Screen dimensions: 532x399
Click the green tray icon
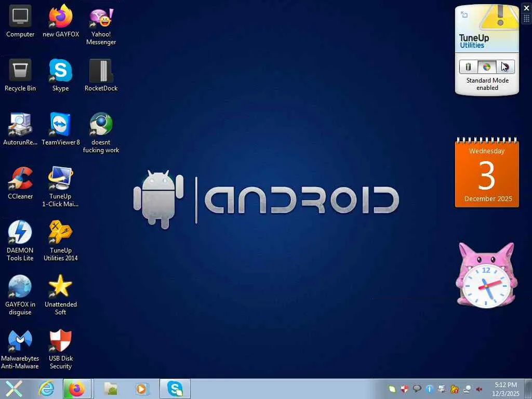392,389
